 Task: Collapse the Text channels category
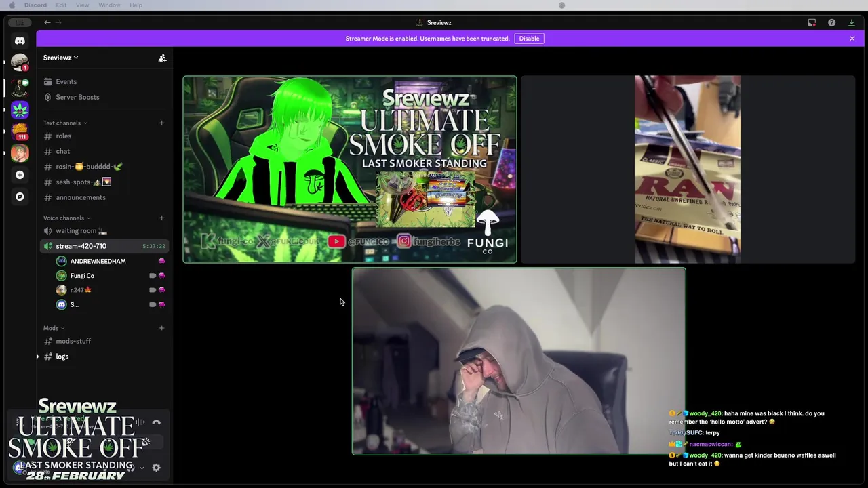pos(65,123)
